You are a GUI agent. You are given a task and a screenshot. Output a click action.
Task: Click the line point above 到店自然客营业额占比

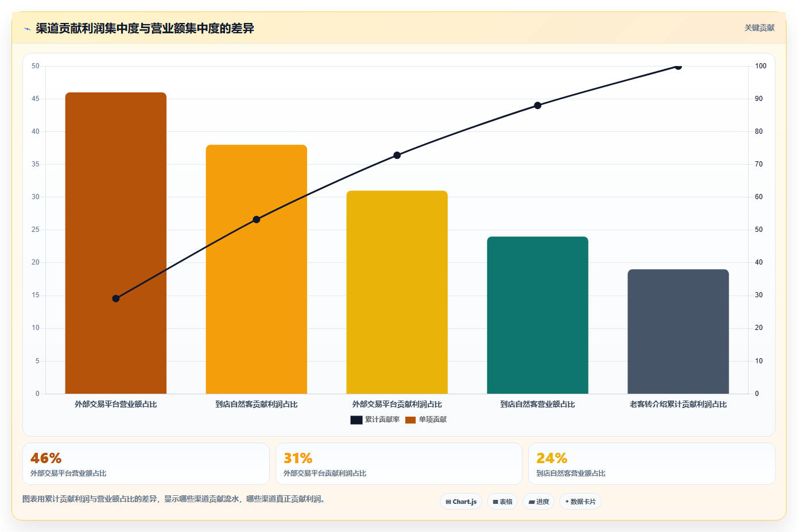(x=538, y=106)
